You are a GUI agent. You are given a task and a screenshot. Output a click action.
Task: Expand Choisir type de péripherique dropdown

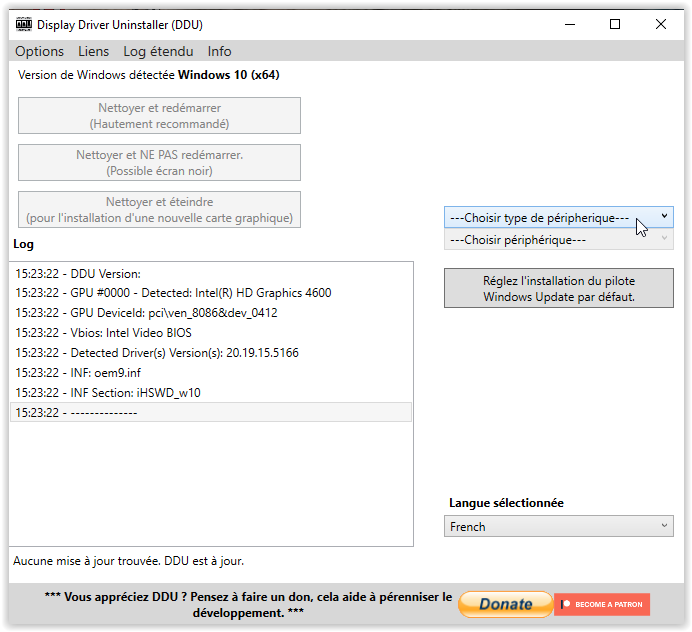[x=559, y=217]
